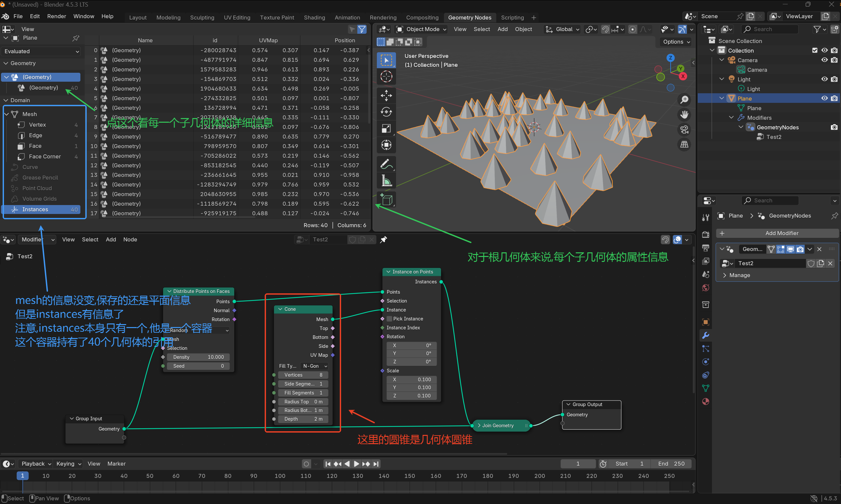Open Fill Type N-Gon dropdown
841x504 pixels.
[315, 366]
